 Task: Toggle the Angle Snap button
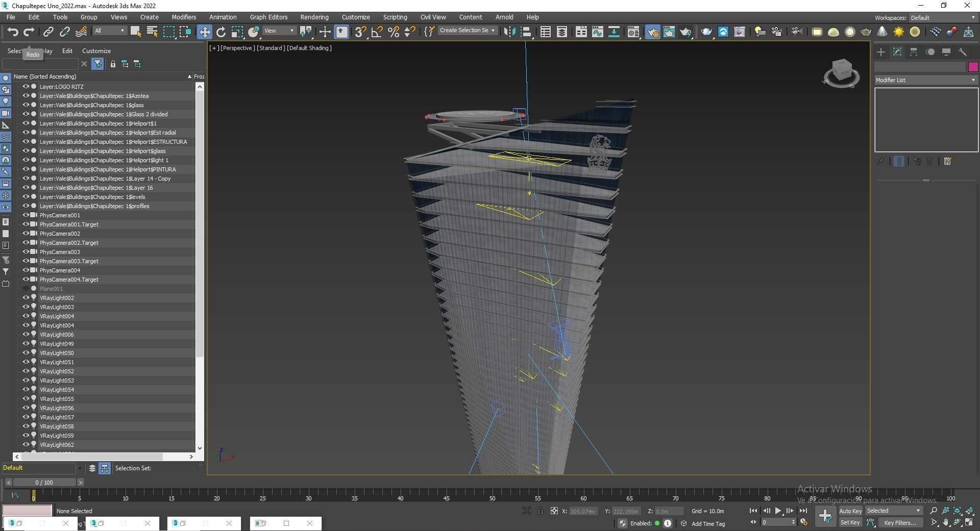coord(377,32)
